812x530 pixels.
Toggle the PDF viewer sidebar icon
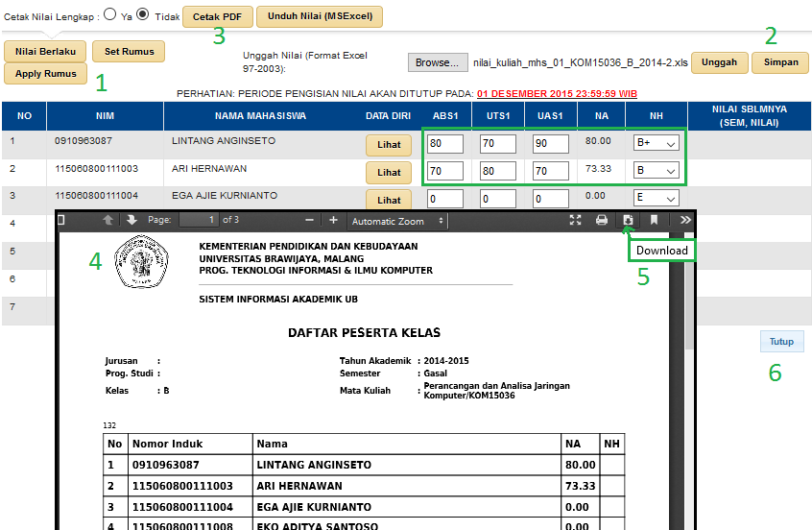tap(61, 220)
